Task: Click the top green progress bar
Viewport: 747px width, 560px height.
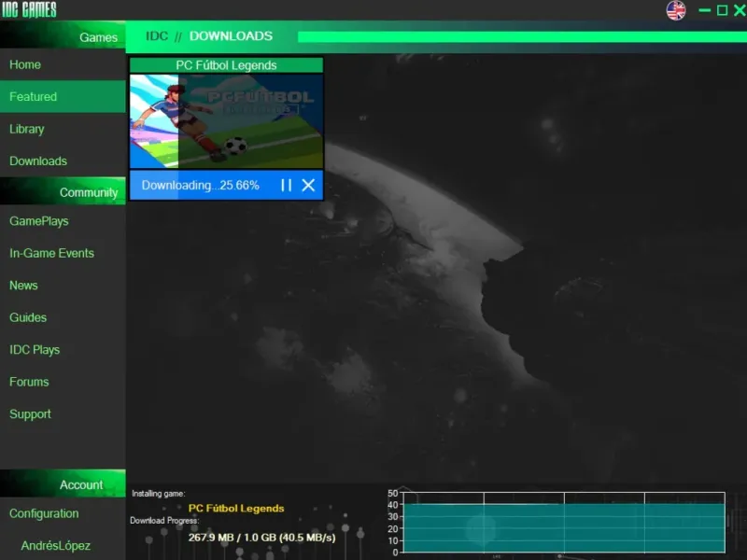Action: coord(522,36)
